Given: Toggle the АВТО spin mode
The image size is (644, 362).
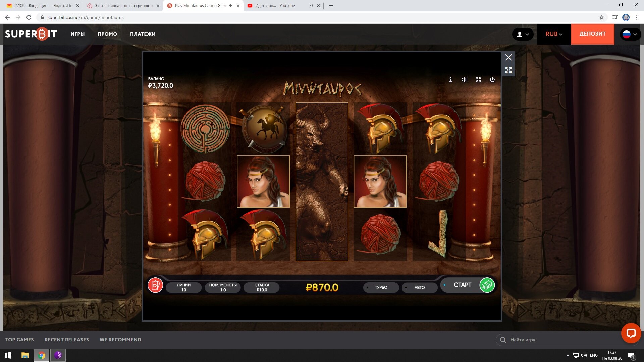Looking at the screenshot, I should [x=419, y=287].
